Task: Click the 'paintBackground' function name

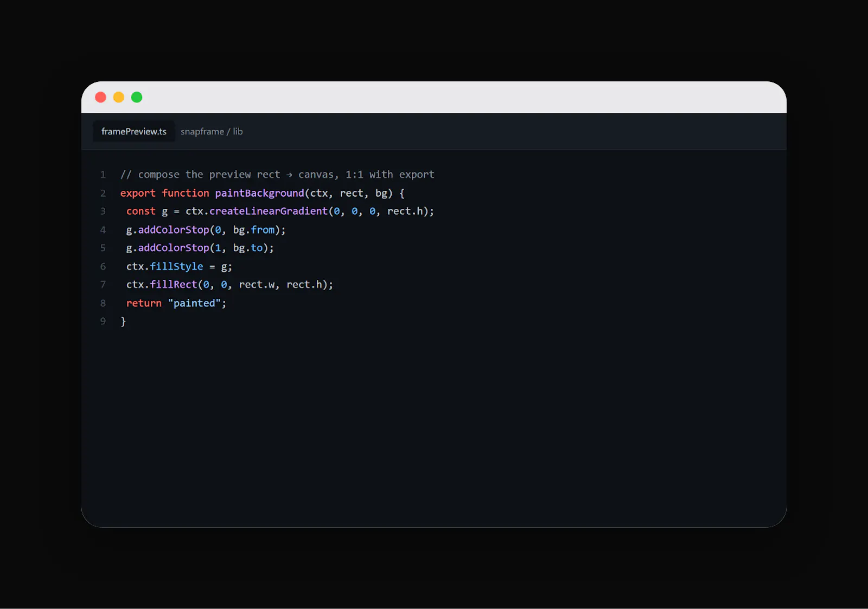Action: pyautogui.click(x=259, y=193)
